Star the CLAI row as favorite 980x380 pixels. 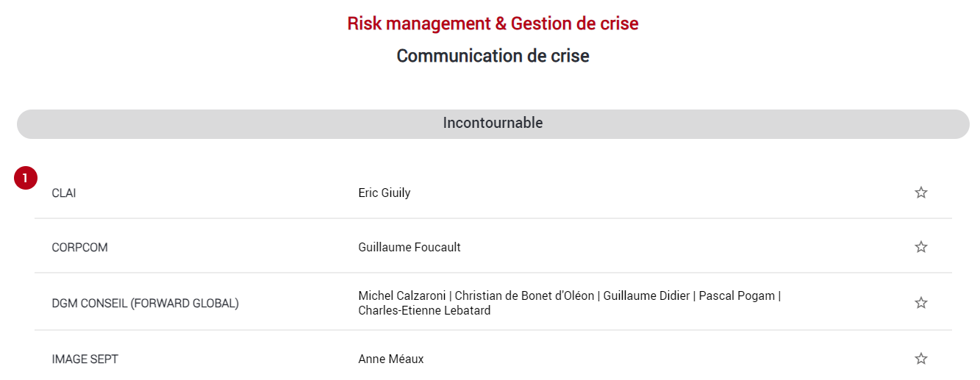tap(920, 193)
